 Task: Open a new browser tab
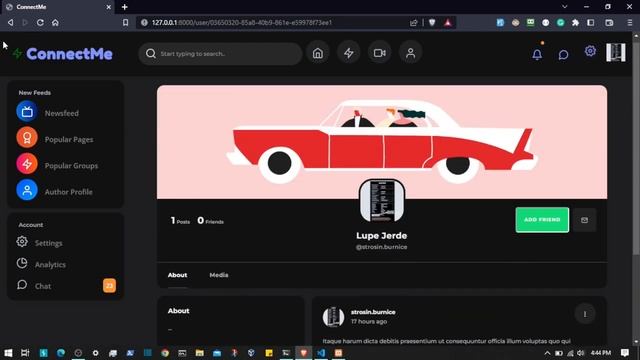point(124,7)
